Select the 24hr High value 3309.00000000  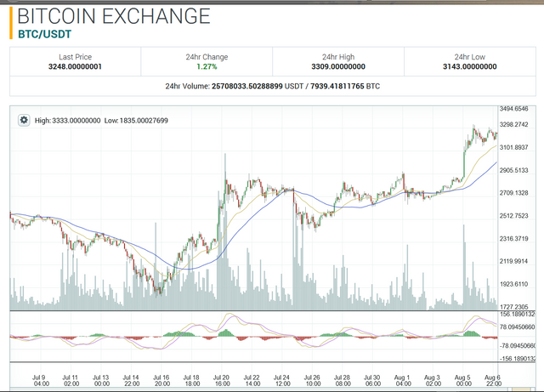(x=338, y=66)
